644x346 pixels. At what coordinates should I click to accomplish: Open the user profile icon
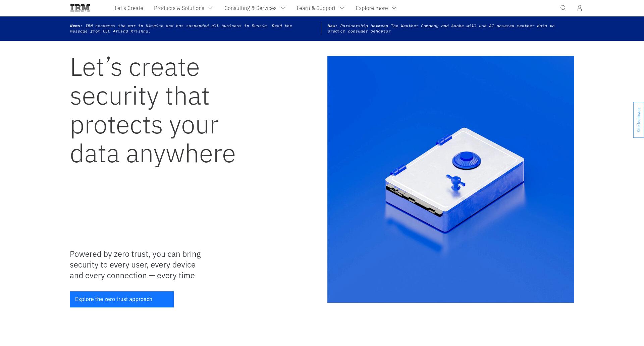coord(579,8)
